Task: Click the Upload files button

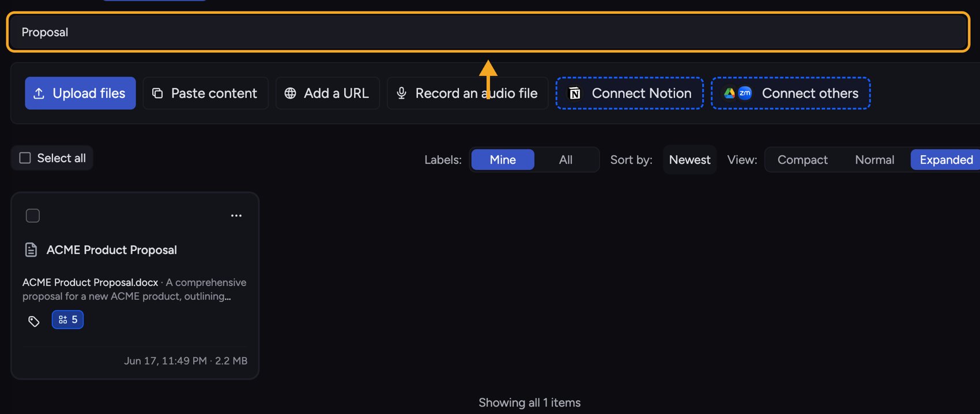Action: point(80,93)
